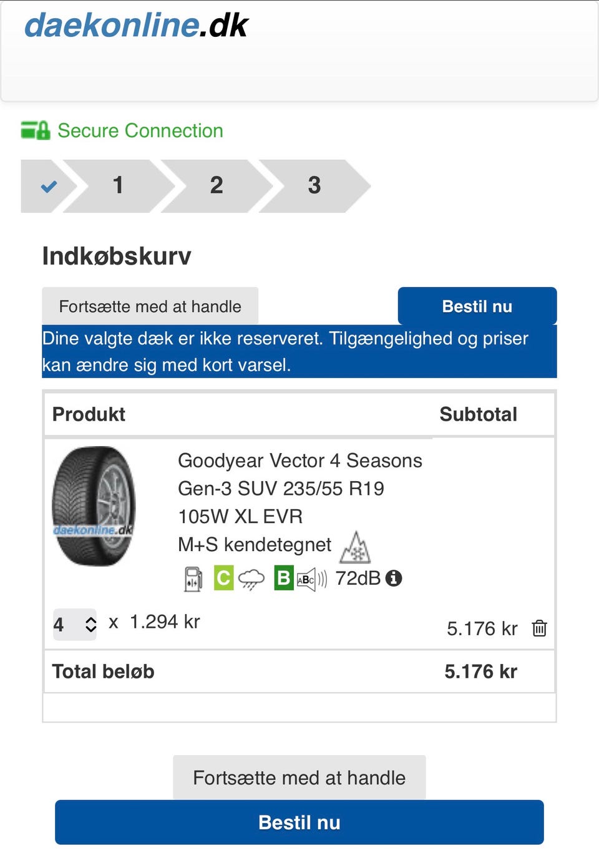Remove tire from cart with trash icon
The image size is (599, 868).
[x=539, y=628]
